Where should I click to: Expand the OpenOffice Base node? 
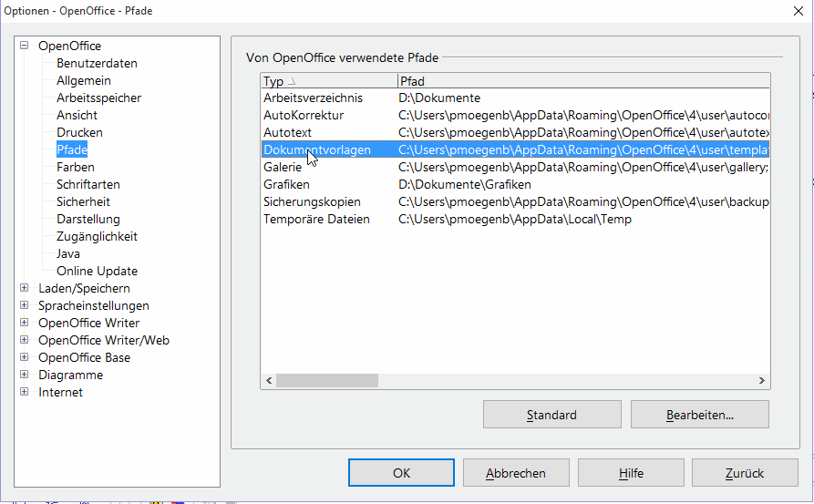25,358
